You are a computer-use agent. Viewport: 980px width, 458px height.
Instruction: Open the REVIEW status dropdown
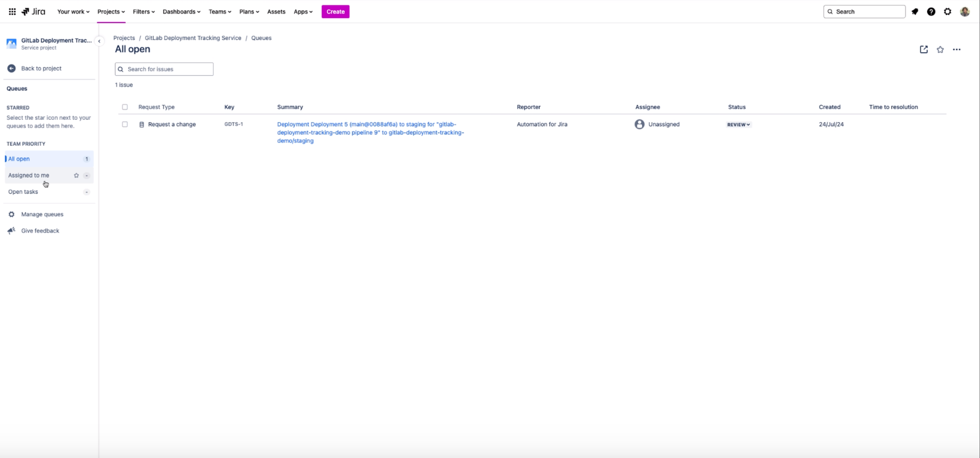click(738, 124)
